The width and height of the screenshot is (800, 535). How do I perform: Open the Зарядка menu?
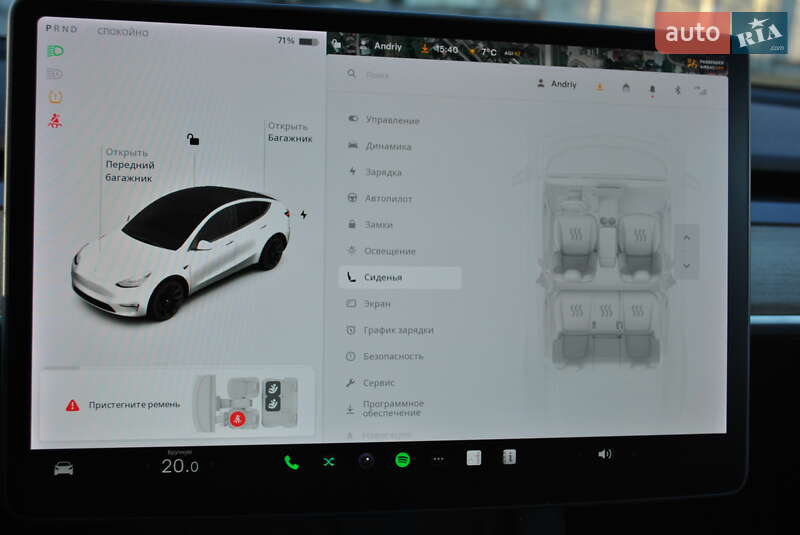[x=375, y=172]
